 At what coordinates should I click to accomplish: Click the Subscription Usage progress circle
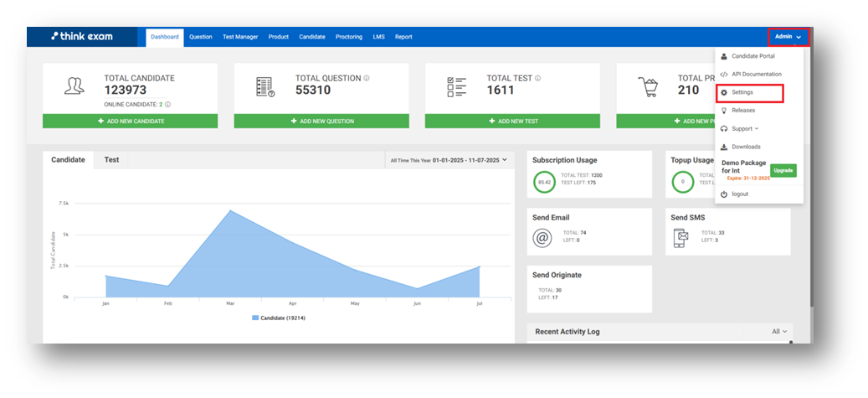544,181
